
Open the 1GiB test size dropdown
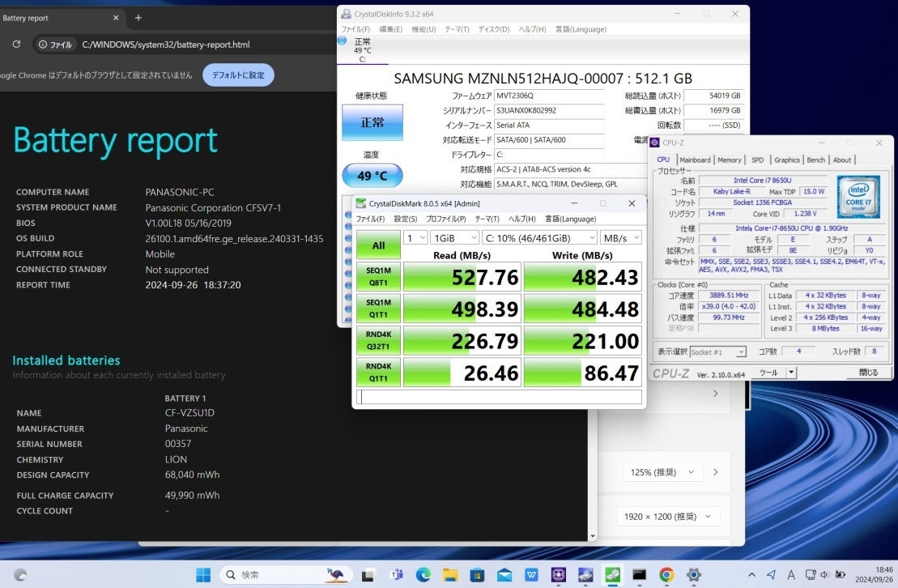[455, 238]
